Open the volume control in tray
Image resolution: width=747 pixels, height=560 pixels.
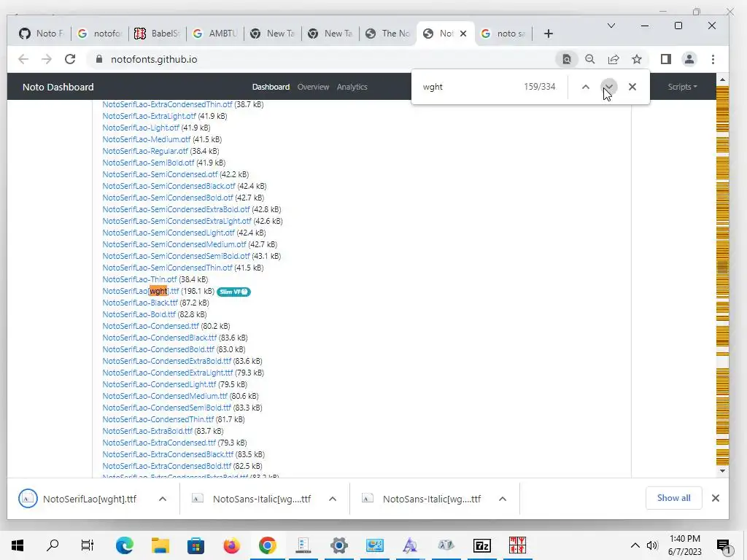[x=652, y=545]
